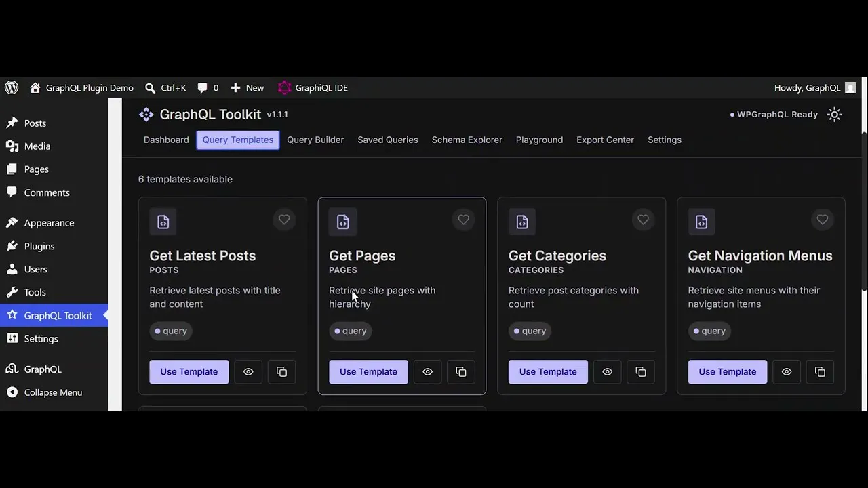Open the Ctrl+K search shortcut

coord(165,87)
